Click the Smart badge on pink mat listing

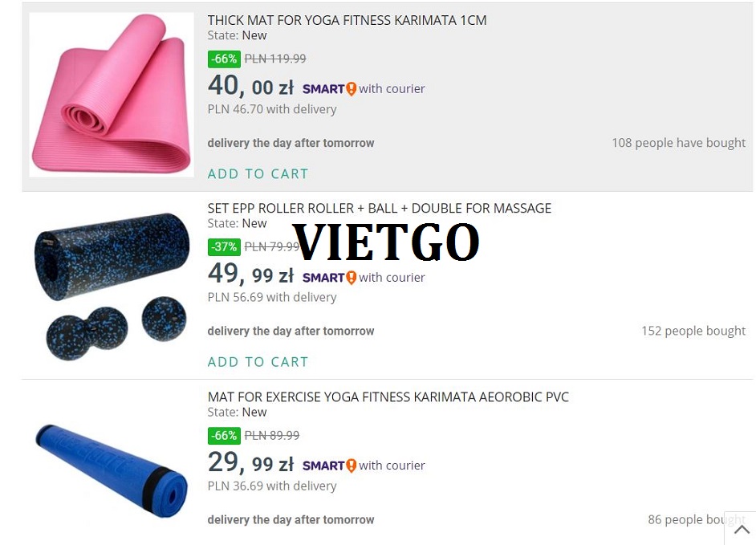[329, 89]
